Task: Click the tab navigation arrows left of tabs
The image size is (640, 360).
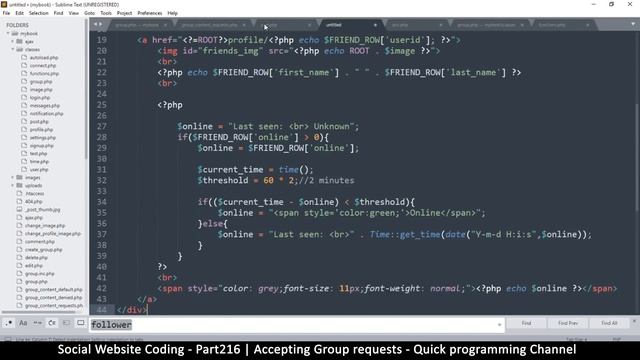Action: point(98,24)
